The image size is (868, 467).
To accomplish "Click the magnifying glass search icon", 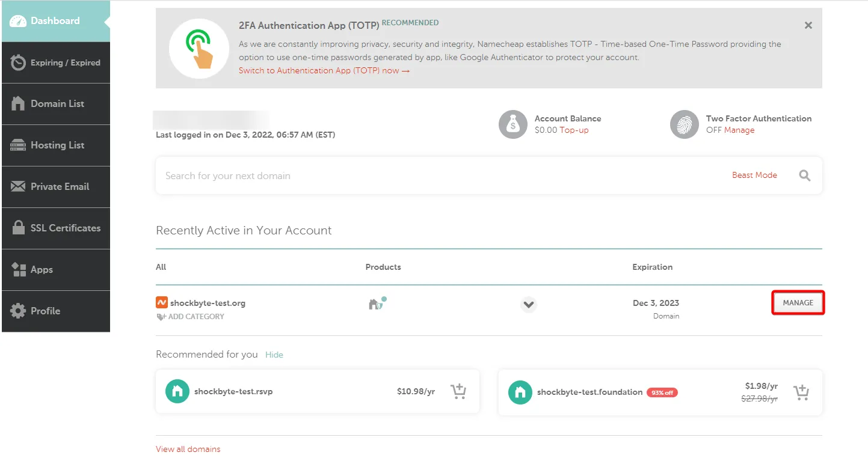I will (805, 176).
